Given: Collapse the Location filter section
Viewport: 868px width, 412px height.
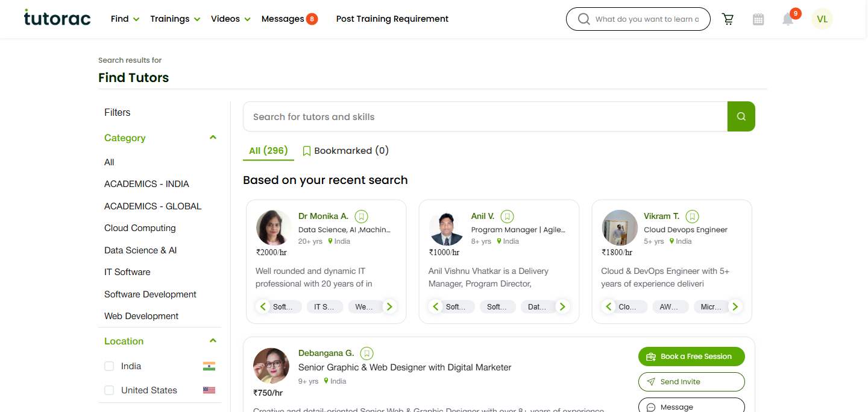Looking at the screenshot, I should click(x=213, y=341).
